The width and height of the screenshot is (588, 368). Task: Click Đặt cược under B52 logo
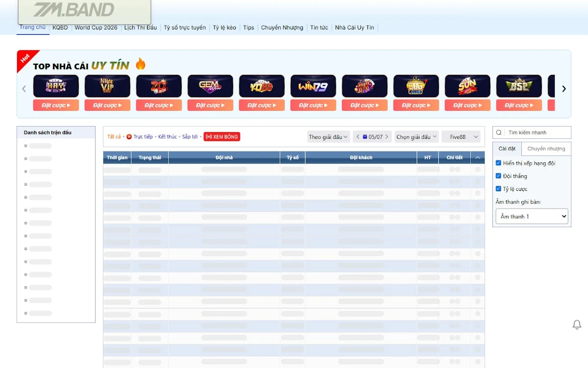coord(519,105)
